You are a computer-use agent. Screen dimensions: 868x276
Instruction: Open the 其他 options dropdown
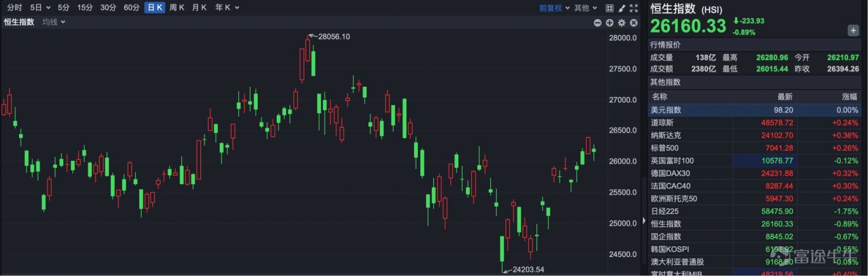pyautogui.click(x=585, y=8)
